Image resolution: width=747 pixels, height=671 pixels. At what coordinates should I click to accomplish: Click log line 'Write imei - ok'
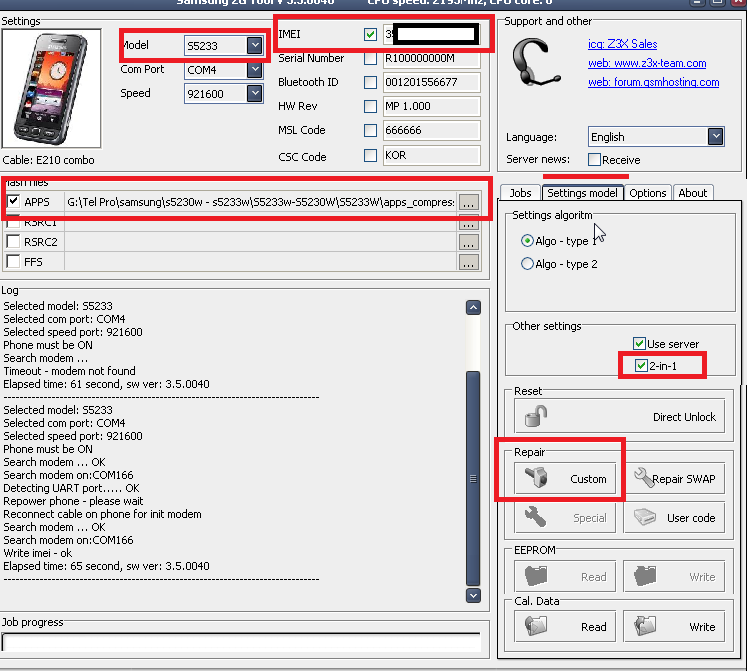coord(38,553)
